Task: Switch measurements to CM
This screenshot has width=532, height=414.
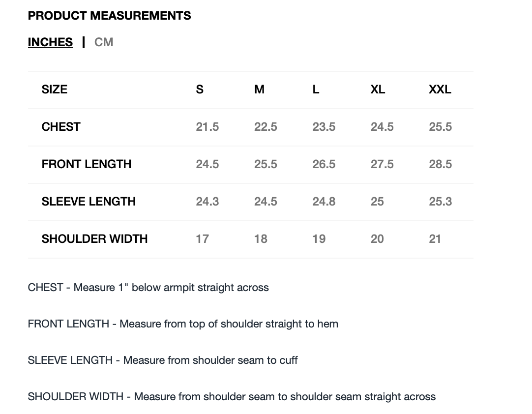Action: 104,42
